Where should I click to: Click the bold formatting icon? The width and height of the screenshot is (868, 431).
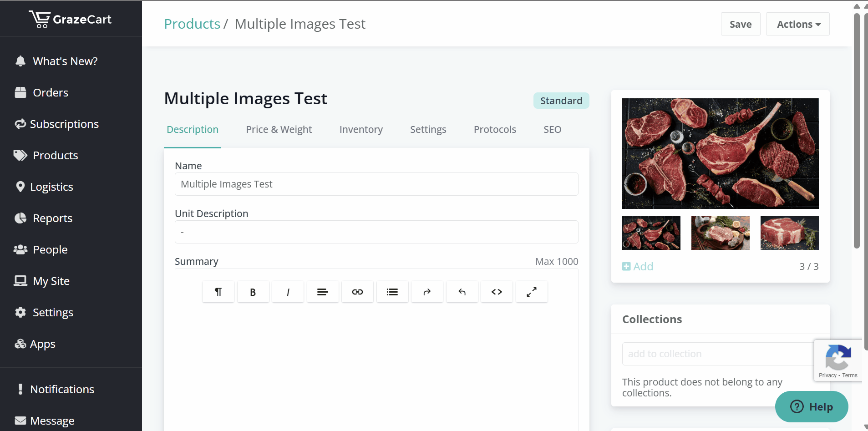tap(253, 292)
